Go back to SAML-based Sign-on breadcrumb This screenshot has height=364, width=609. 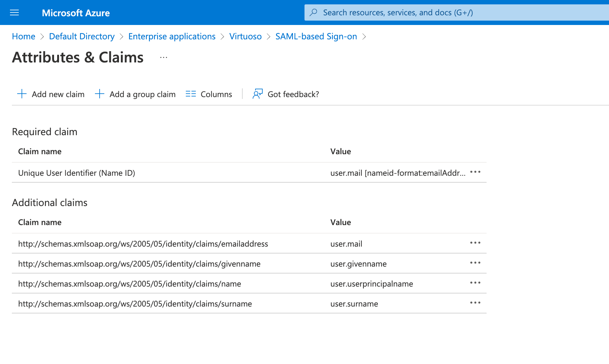(x=316, y=37)
